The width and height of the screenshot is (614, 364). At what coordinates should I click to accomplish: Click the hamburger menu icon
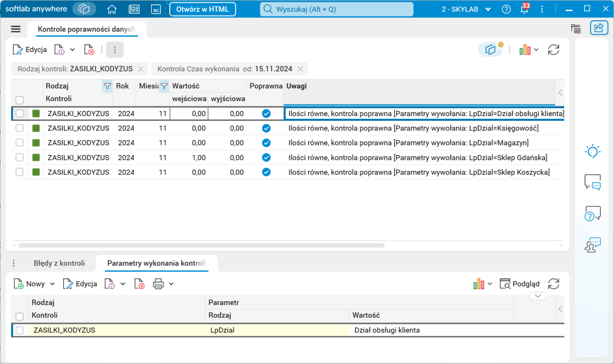(16, 29)
